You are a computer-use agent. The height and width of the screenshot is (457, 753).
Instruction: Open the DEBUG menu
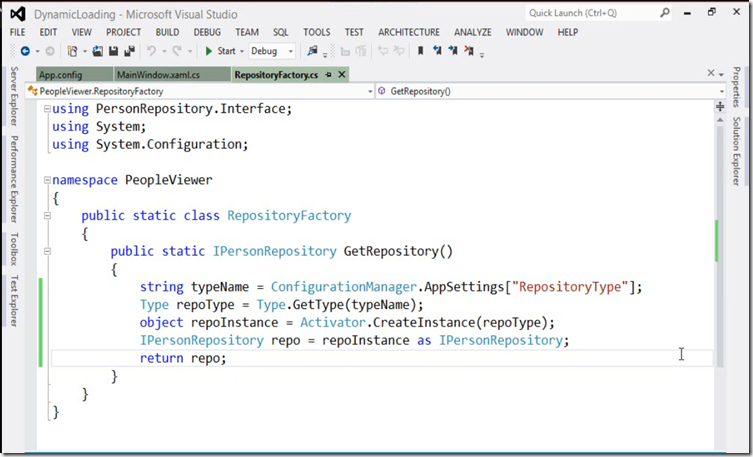click(x=207, y=32)
